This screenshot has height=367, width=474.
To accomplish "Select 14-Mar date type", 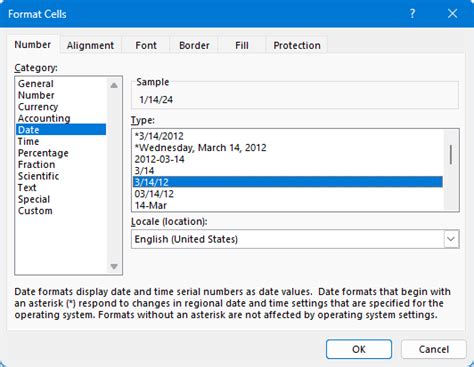I will 288,205.
